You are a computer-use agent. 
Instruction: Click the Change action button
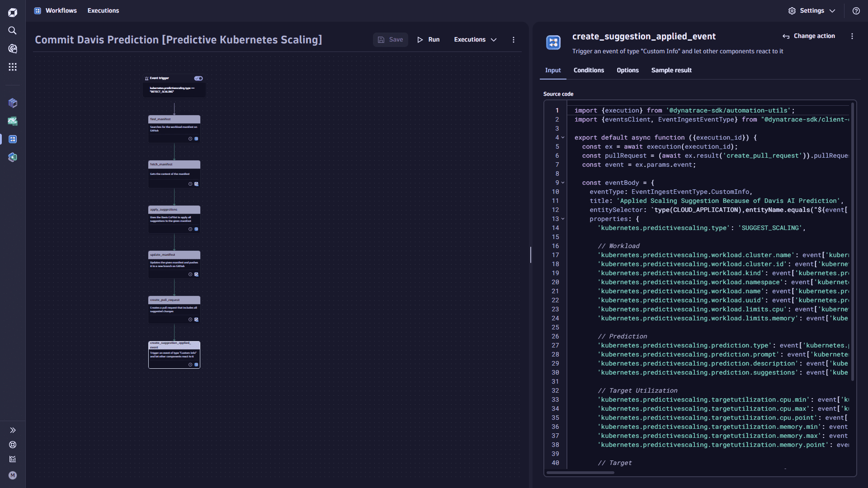tap(809, 36)
